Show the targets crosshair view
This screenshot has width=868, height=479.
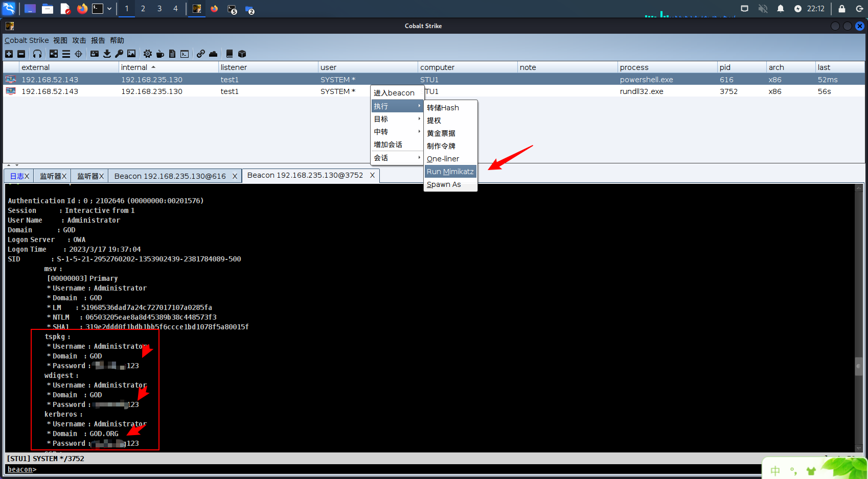point(78,54)
